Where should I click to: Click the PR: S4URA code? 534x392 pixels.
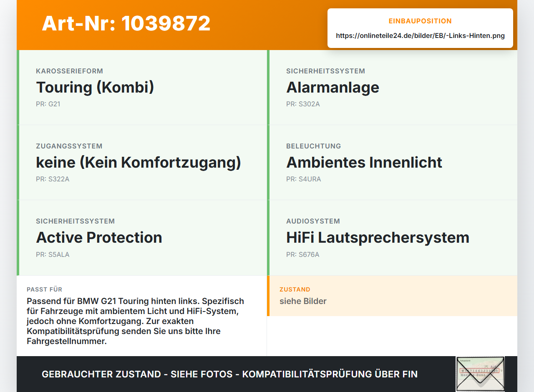coord(303,179)
